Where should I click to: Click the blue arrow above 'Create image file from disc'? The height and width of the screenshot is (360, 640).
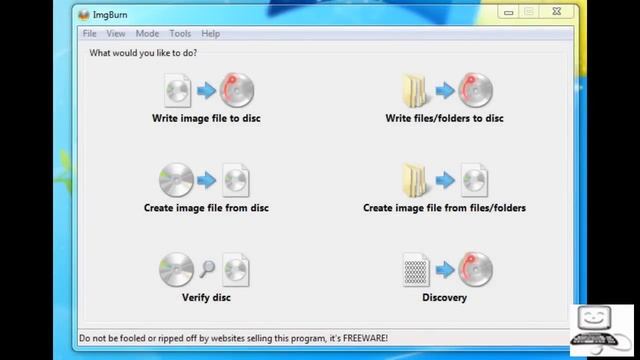click(x=207, y=180)
